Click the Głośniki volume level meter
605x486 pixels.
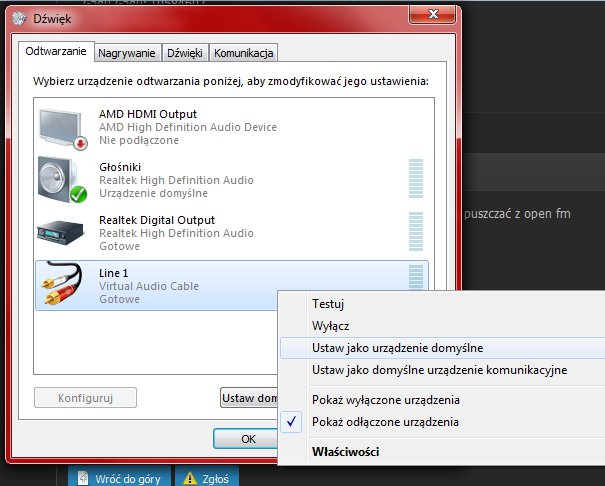[416, 179]
